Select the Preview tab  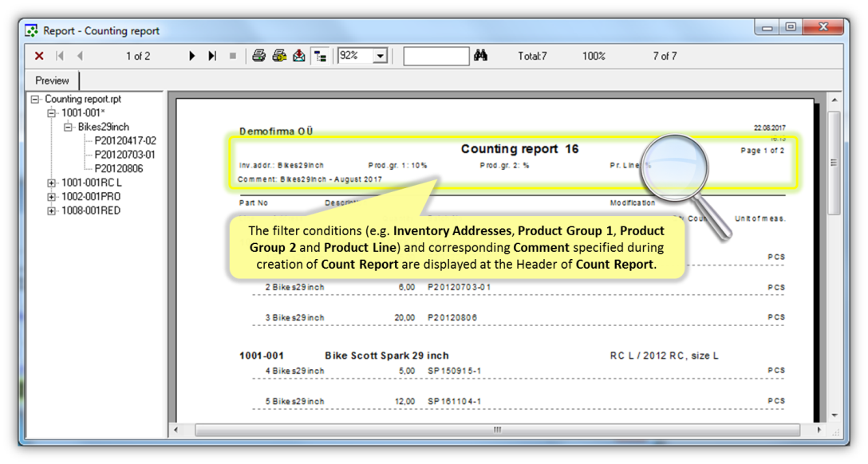[x=53, y=81]
